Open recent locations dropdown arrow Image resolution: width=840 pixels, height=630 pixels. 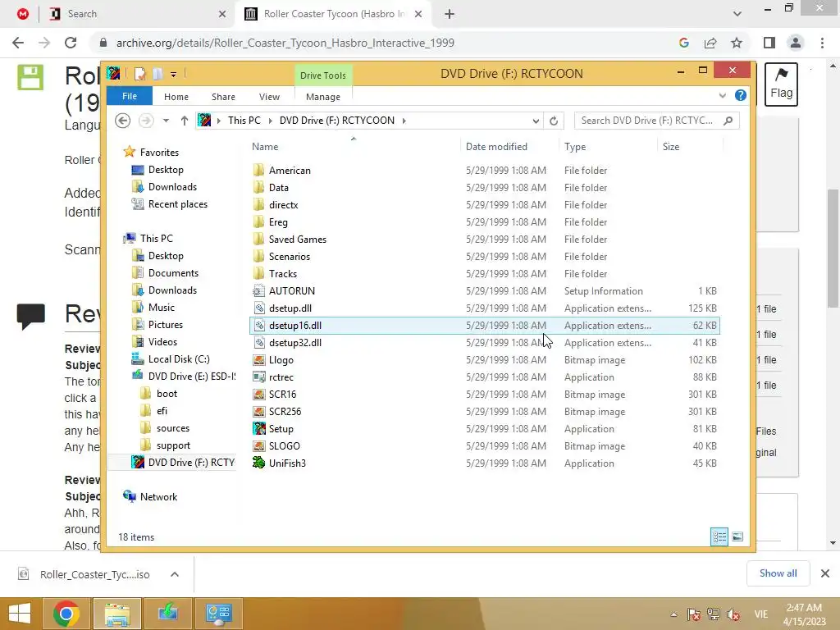click(166, 121)
